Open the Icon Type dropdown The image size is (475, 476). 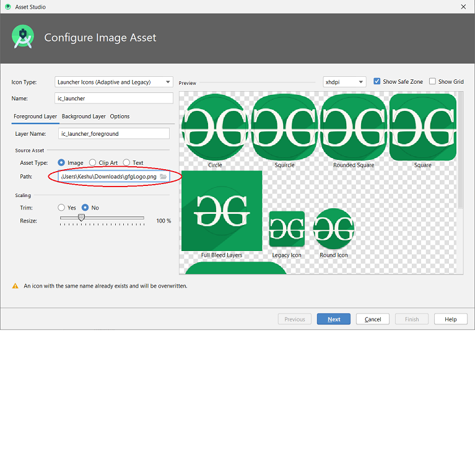click(x=114, y=82)
